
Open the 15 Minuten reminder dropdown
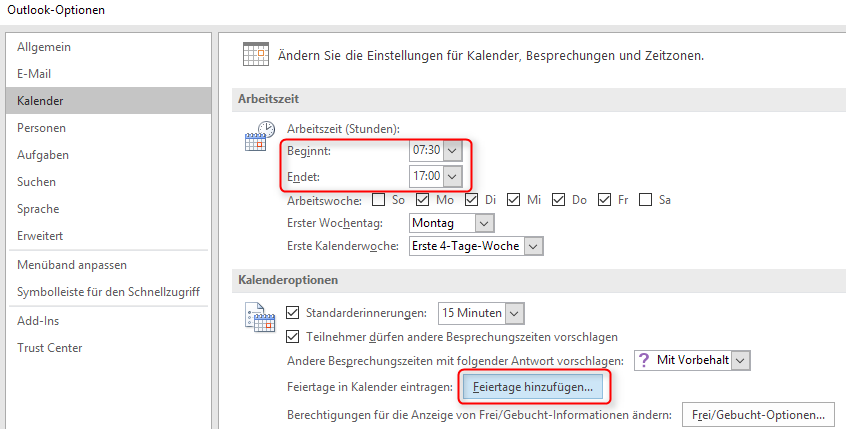(x=515, y=313)
